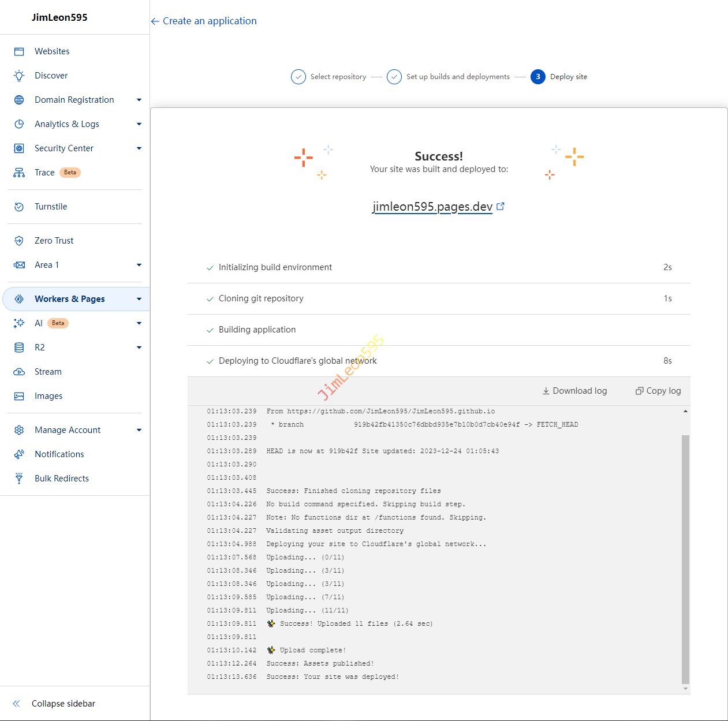Click the Copy log button
The image size is (728, 721).
click(x=658, y=391)
